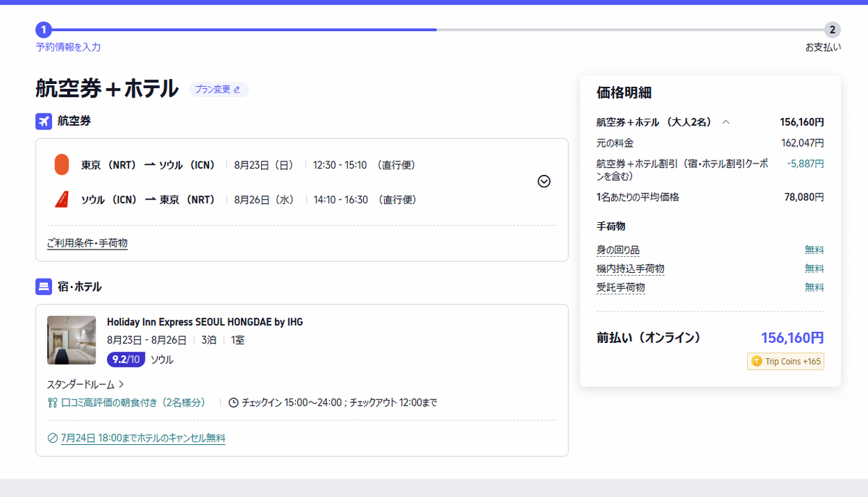Select step 2 お支払い circle
868x497 pixels.
[x=833, y=30]
